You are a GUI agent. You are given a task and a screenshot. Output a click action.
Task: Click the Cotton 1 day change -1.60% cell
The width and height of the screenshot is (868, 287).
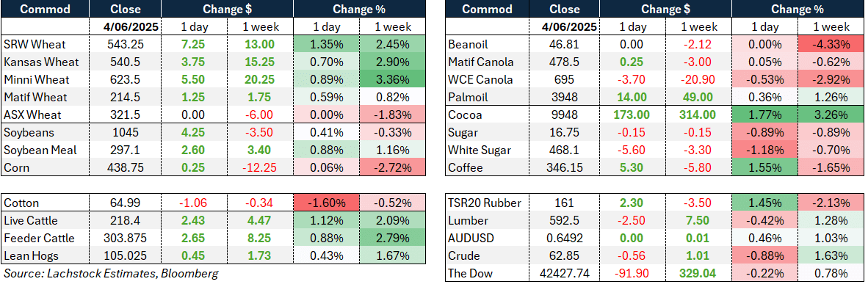coord(327,203)
